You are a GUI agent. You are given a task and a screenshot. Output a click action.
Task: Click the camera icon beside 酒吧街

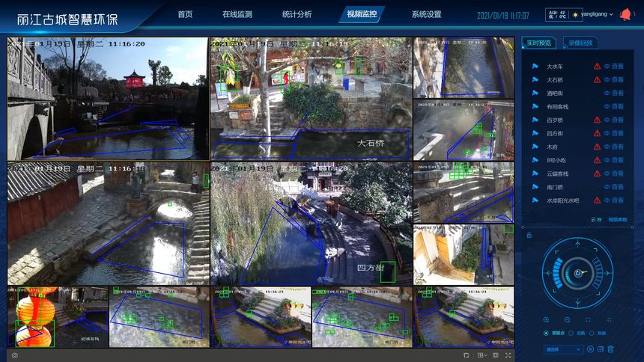coord(535,93)
